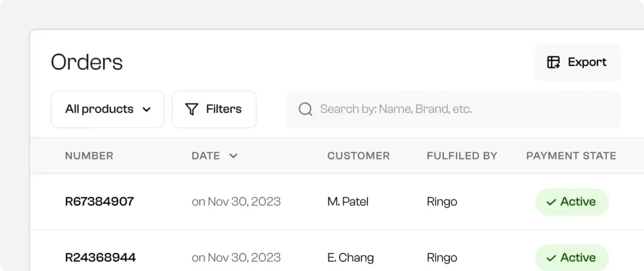This screenshot has height=271, width=644.
Task: Click checkmark icon in second Active badge
Action: coord(552,258)
